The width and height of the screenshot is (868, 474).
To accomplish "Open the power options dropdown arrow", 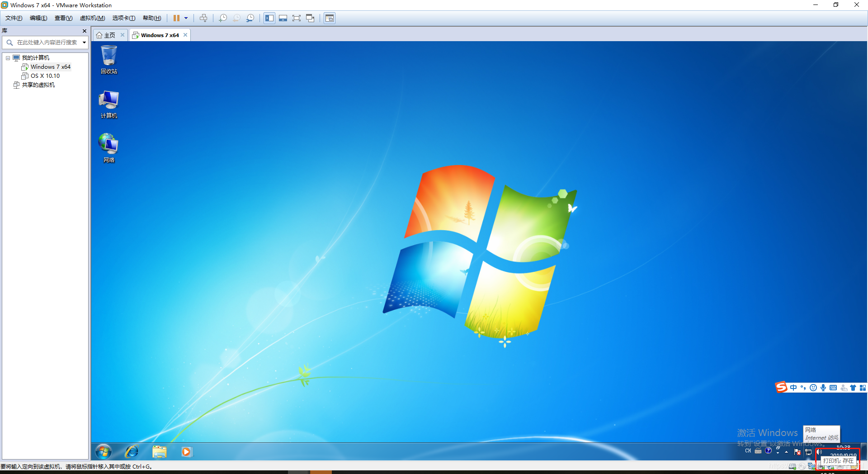I will coord(186,18).
